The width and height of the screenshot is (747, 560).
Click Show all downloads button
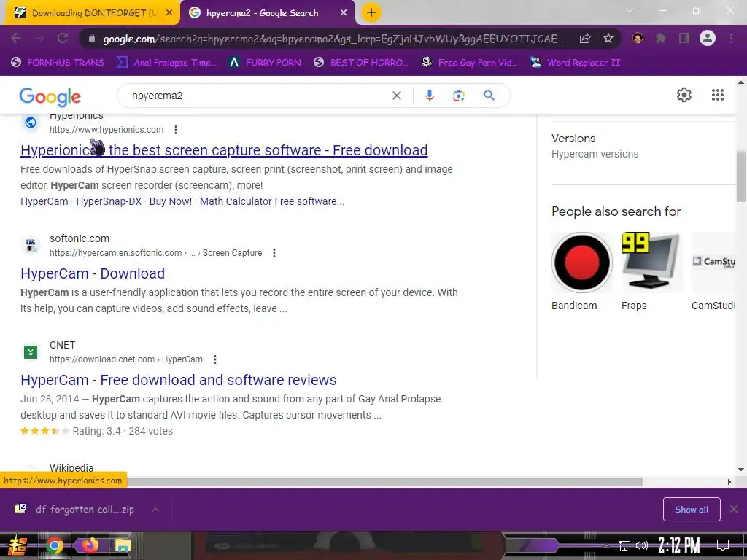(x=692, y=510)
